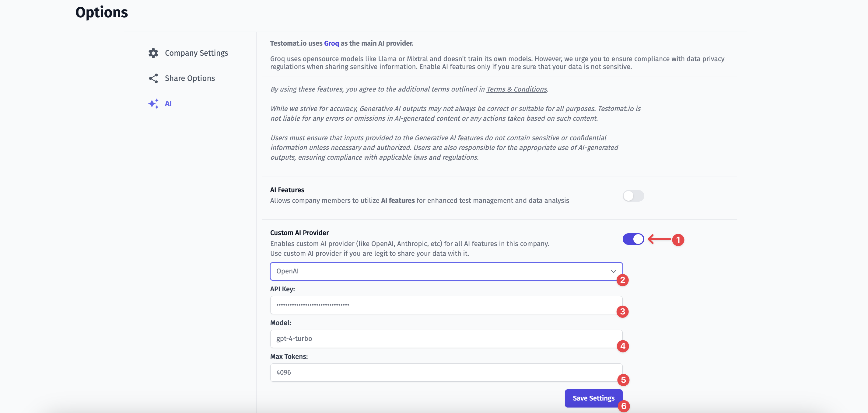
Task: Click the red step 6 badge
Action: pos(624,406)
